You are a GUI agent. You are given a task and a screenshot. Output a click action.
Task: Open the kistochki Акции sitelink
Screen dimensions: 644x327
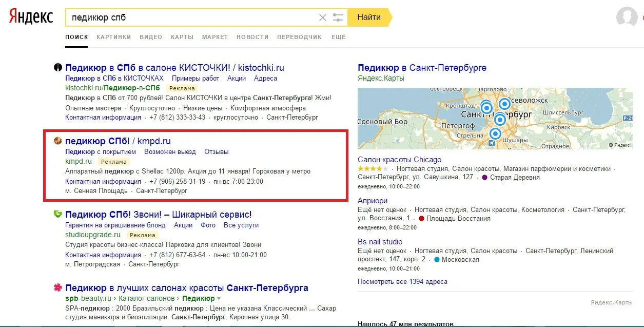pyautogui.click(x=237, y=79)
